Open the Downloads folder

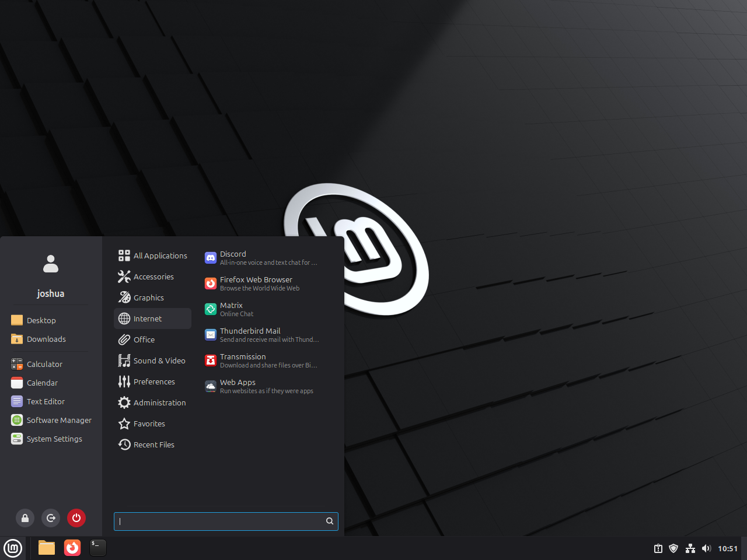[46, 339]
